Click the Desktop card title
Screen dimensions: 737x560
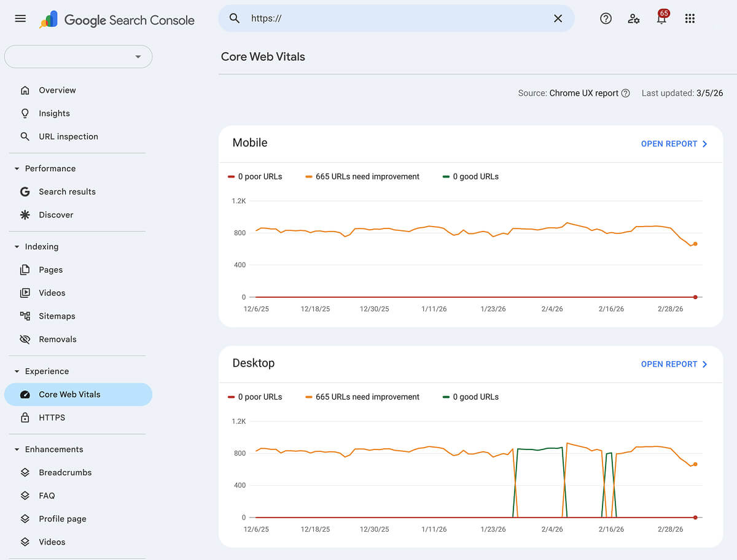(254, 363)
